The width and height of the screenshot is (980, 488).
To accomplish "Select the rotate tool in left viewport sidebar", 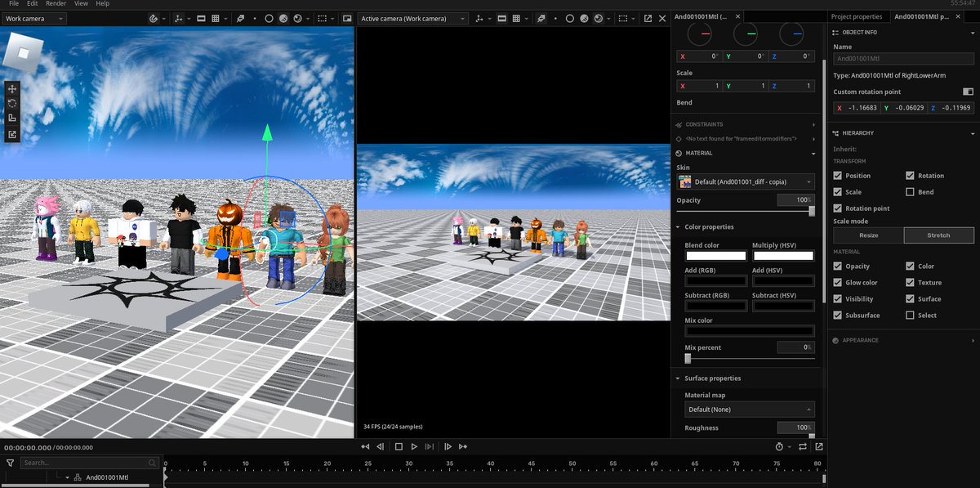I will tap(12, 103).
